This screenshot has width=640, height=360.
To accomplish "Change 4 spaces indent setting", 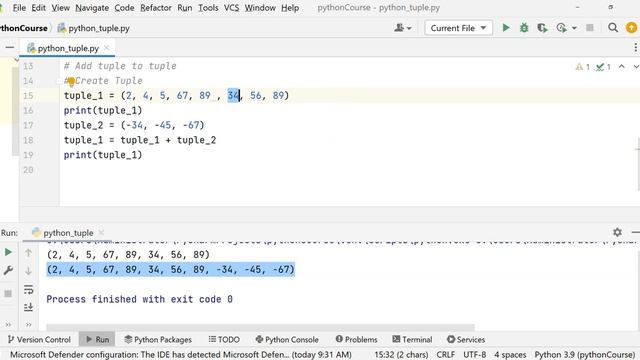I will (510, 354).
